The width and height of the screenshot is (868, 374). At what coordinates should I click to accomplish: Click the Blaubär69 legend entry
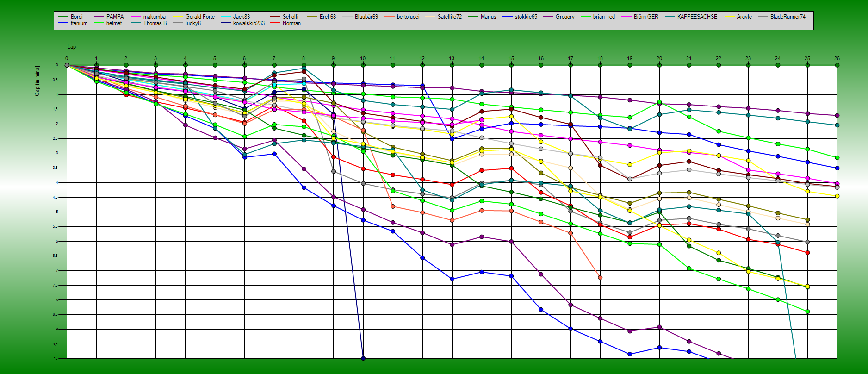click(366, 17)
